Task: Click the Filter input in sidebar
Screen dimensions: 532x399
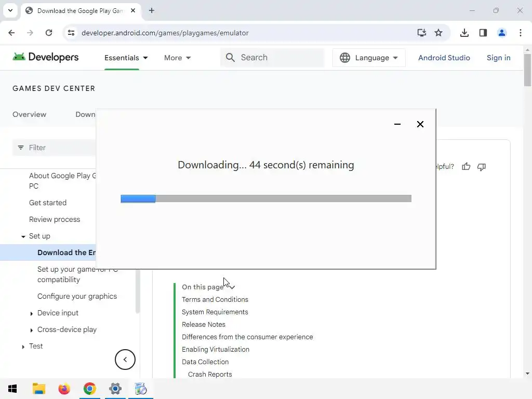Action: [54, 148]
